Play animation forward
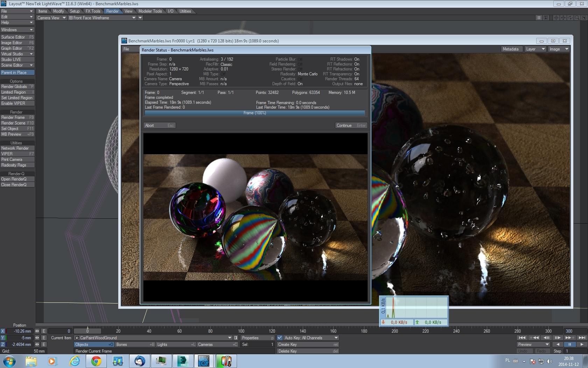 coord(582,345)
